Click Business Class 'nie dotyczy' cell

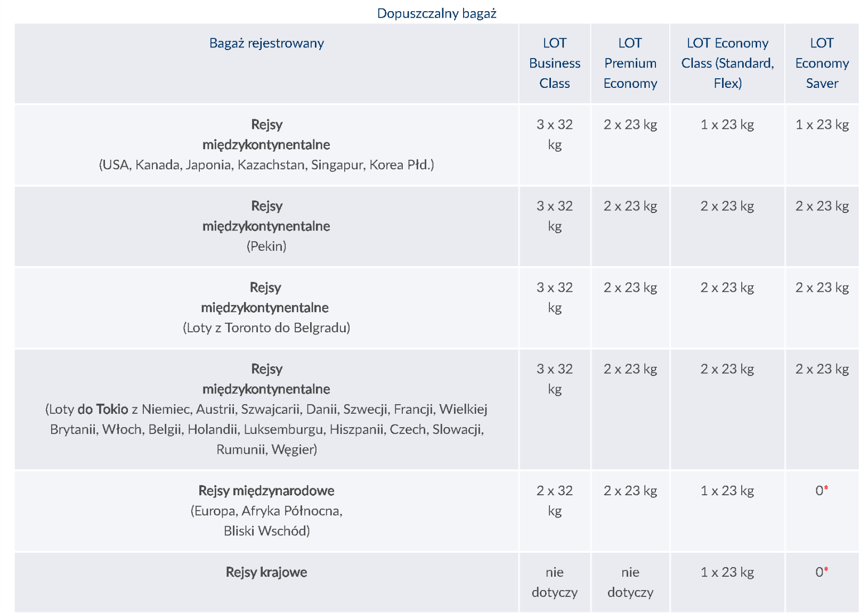pyautogui.click(x=554, y=582)
